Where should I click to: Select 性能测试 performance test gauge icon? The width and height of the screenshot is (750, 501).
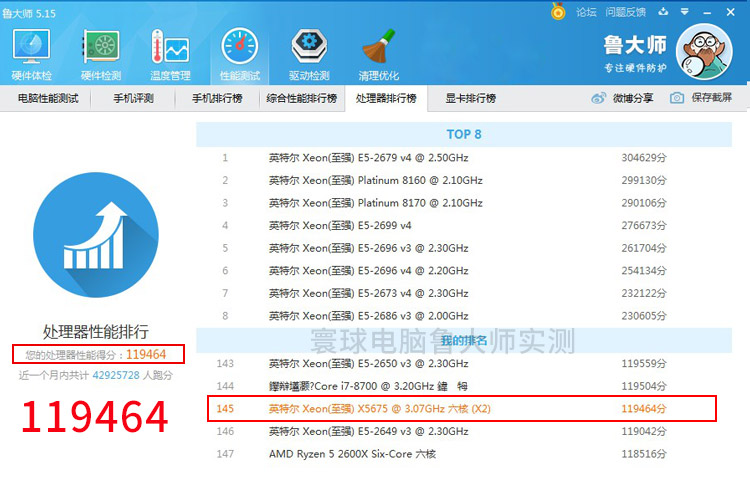240,55
